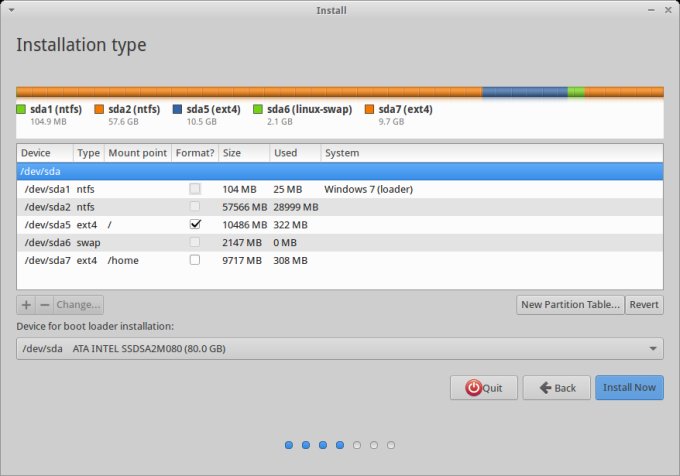Toggle the Format checkbox for /dev/sda5
This screenshot has width=680, height=476.
(195, 225)
